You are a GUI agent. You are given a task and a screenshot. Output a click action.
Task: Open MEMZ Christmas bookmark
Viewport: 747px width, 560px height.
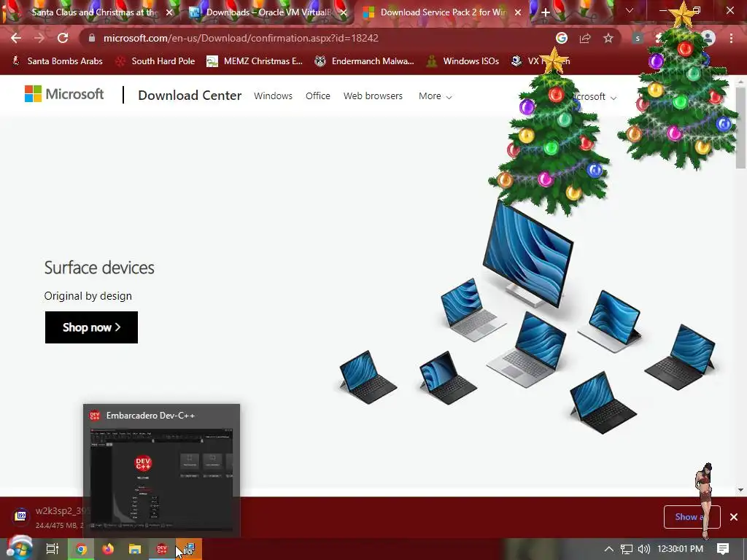(255, 61)
